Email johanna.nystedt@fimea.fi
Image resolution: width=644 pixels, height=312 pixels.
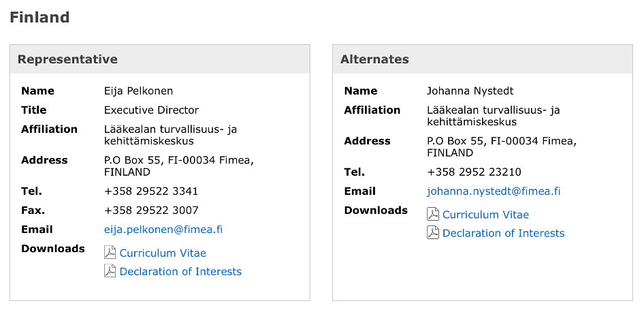click(494, 191)
